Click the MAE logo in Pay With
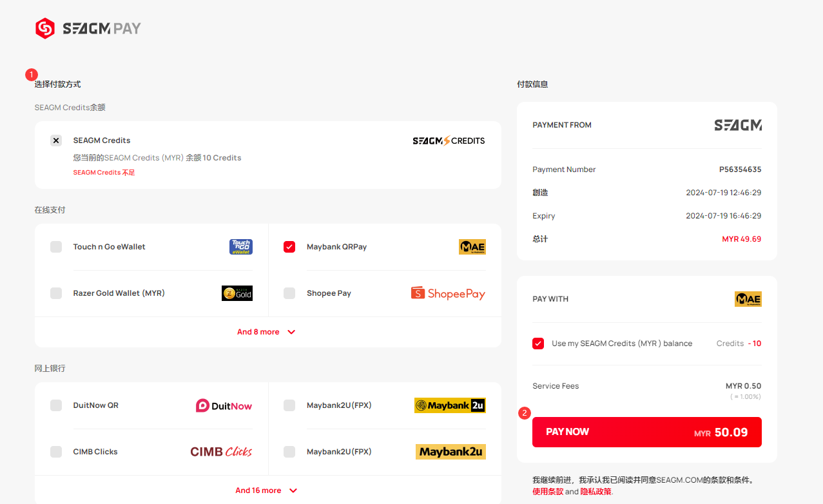The width and height of the screenshot is (823, 504). [x=748, y=299]
